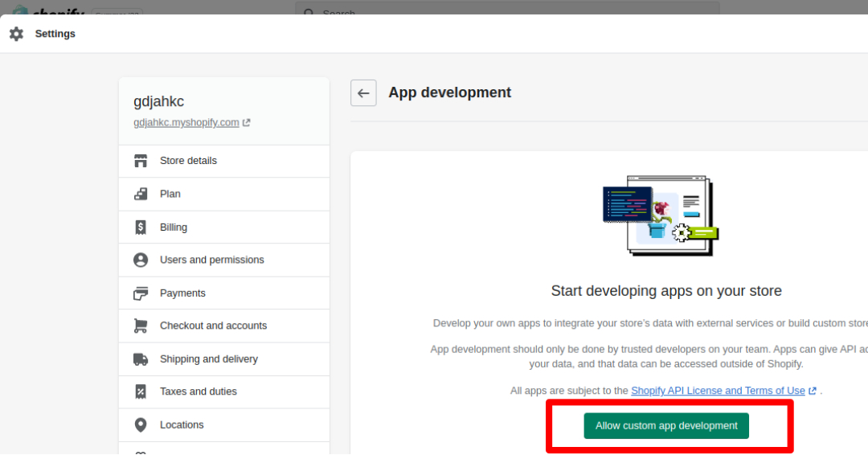Screen dimensions: 868x455
Task: Click external link icon after Terms of Use
Action: (x=812, y=391)
